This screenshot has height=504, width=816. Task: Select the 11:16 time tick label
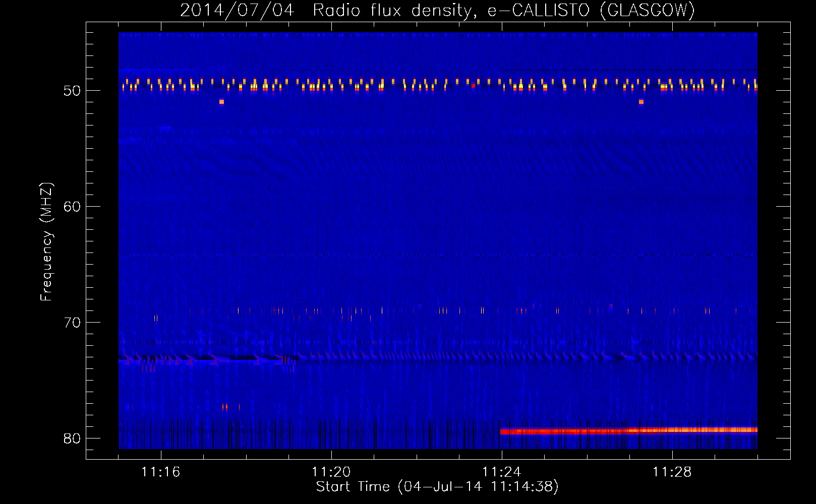coord(160,472)
